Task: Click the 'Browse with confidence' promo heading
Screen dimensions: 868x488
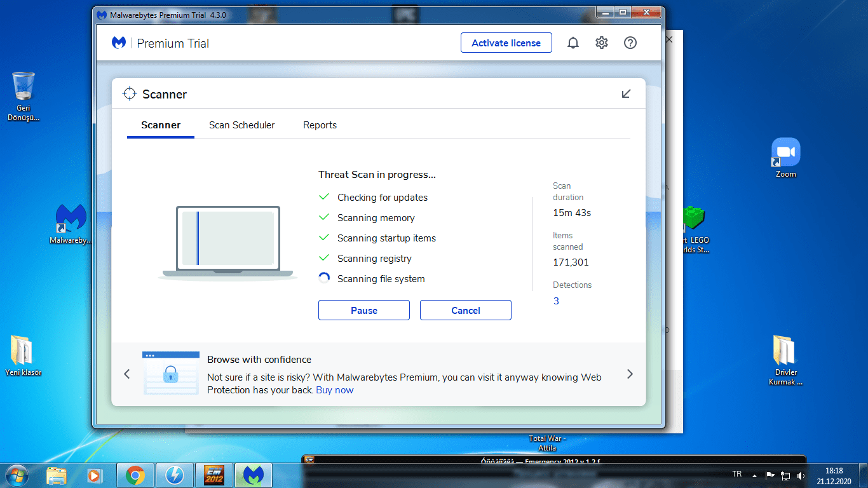Action: pos(259,360)
